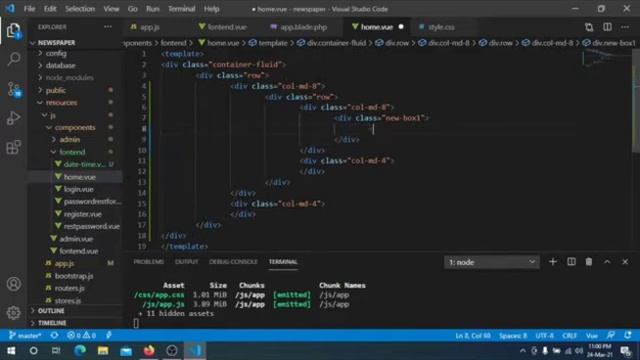Open the Extensions view
The image size is (640, 360).
coord(13,147)
